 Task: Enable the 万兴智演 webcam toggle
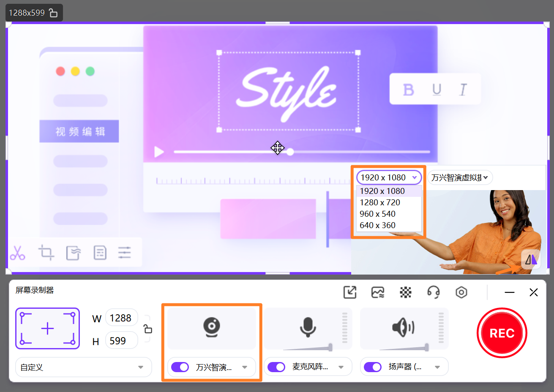[x=180, y=367]
